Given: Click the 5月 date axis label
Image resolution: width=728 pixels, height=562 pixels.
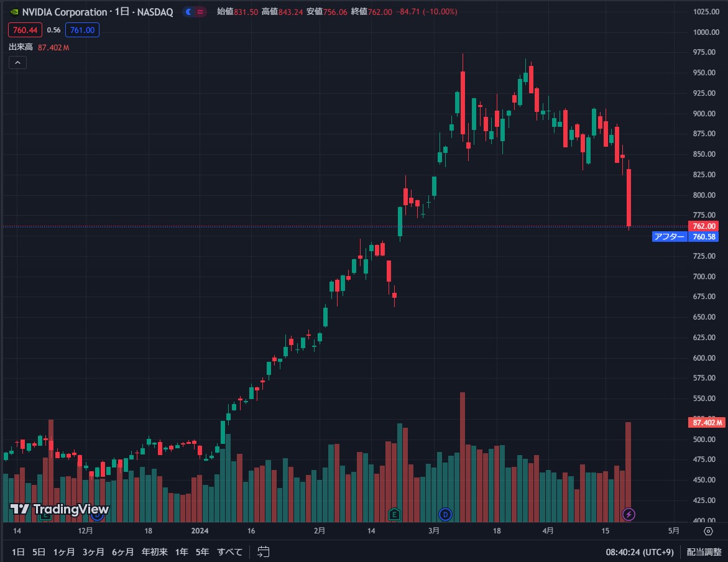Looking at the screenshot, I should tap(673, 531).
